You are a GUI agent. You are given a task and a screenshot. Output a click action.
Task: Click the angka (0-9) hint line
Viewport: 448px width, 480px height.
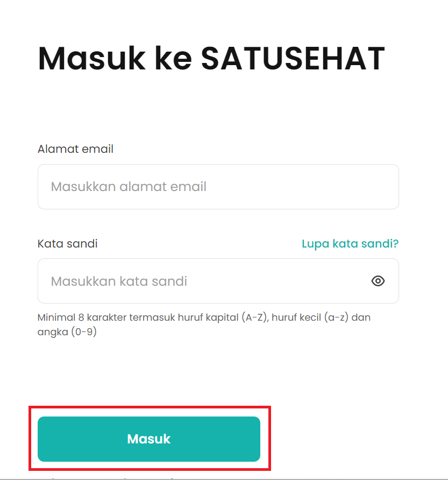pyautogui.click(x=67, y=332)
